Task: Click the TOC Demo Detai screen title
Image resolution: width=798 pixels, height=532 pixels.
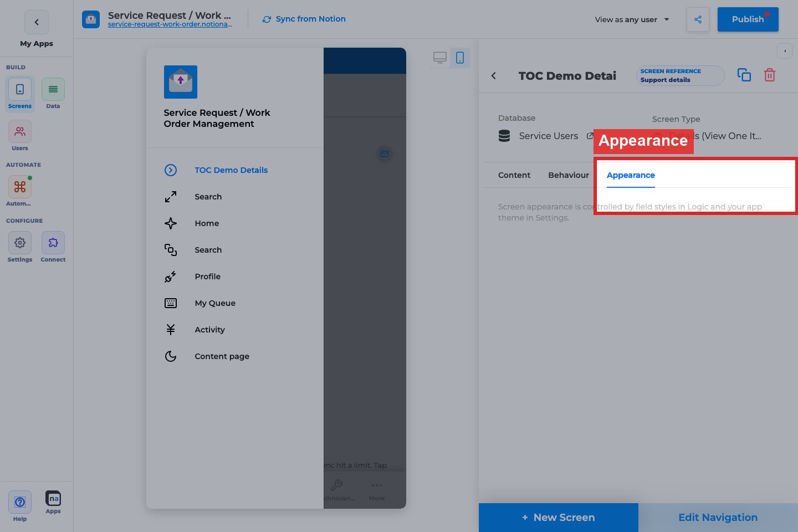Action: point(567,76)
